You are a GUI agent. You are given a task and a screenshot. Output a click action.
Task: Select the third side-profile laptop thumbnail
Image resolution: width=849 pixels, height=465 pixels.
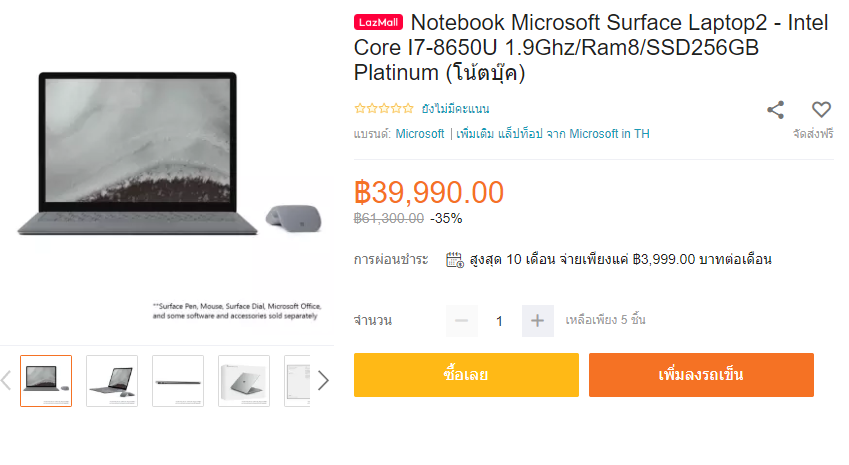click(178, 381)
